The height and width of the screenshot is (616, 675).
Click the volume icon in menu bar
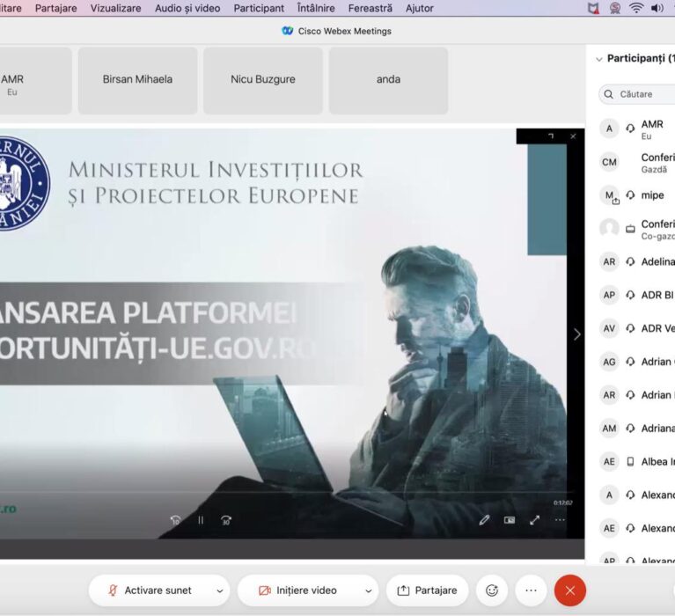(x=657, y=8)
